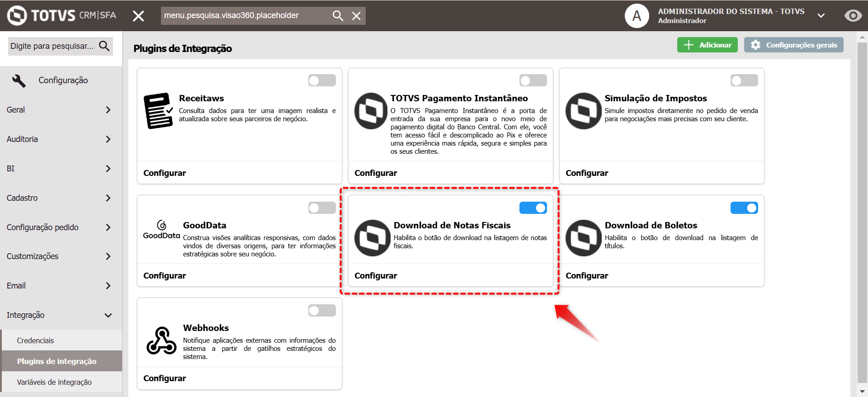Image resolution: width=868 pixels, height=397 pixels.
Task: Configure the Webhooks plugin
Action: point(165,378)
